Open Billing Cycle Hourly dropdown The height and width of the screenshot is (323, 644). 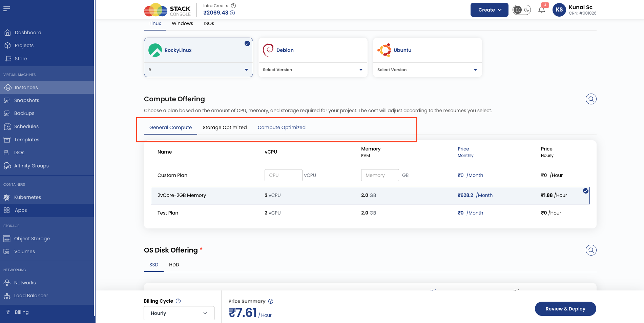(179, 313)
